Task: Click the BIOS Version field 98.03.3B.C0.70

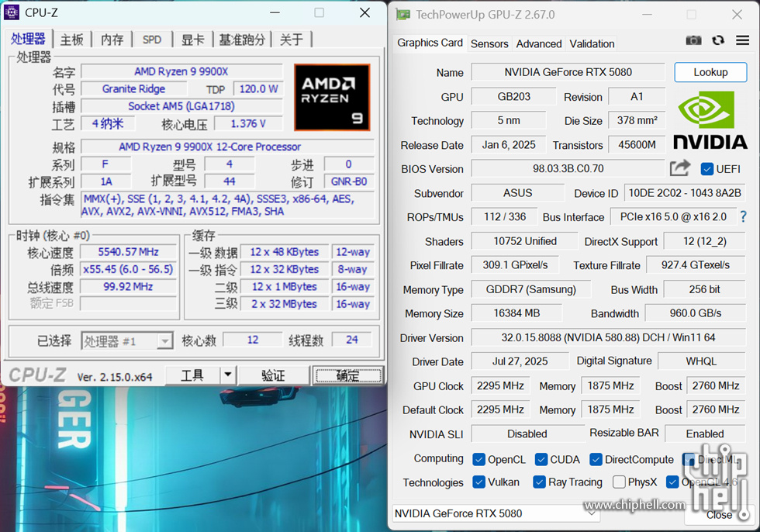Action: (568, 168)
